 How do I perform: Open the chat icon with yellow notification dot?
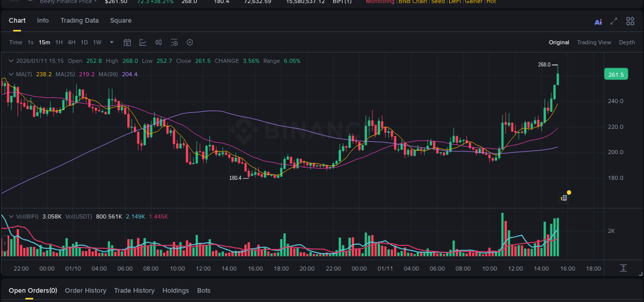[563, 197]
